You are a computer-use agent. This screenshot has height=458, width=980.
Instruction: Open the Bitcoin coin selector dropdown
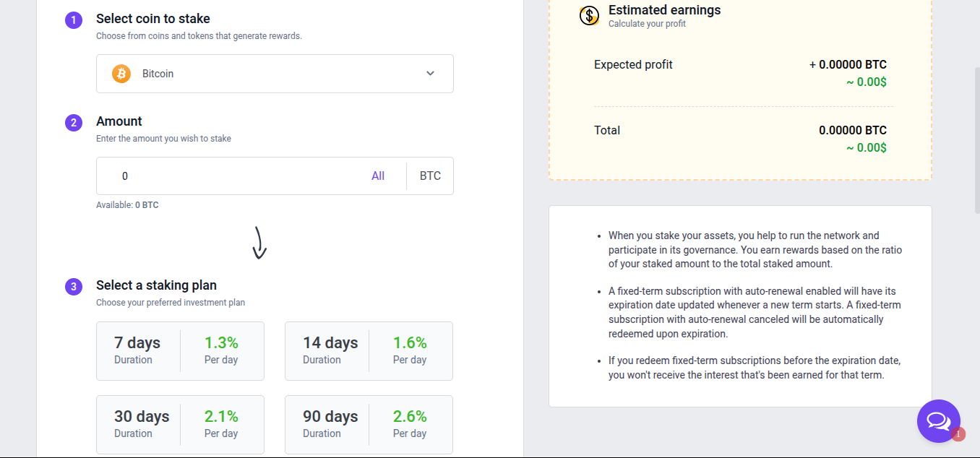click(275, 74)
